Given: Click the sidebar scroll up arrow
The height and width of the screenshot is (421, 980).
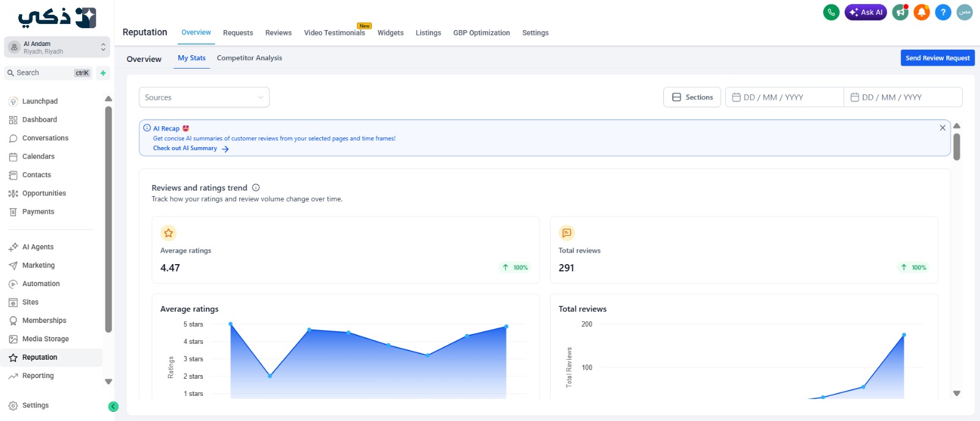Looking at the screenshot, I should [108, 99].
